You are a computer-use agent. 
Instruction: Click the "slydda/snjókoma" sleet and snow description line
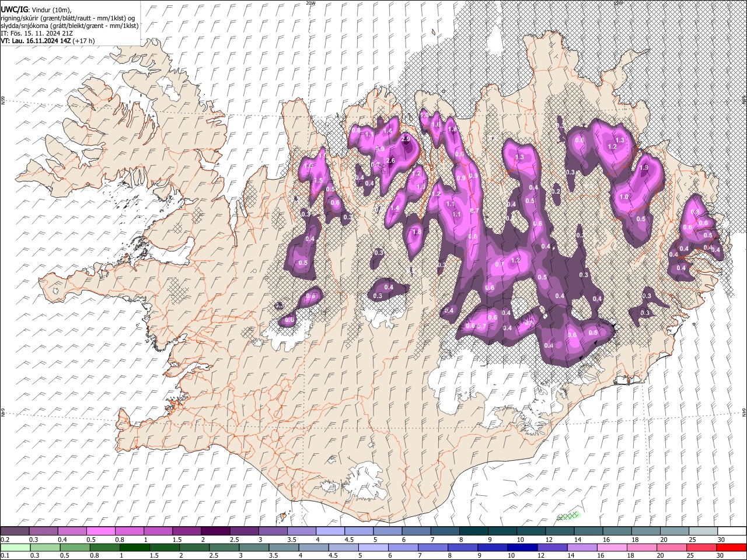69,26
